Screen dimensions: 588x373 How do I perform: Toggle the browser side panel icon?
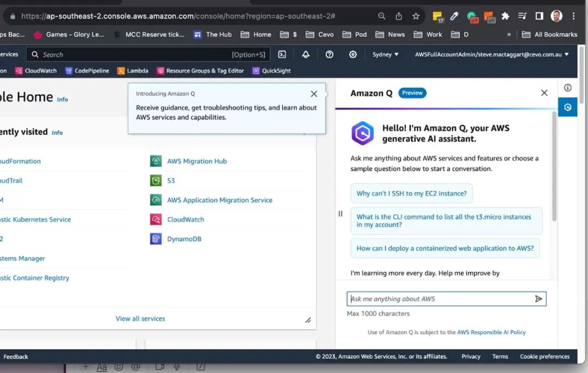point(539,16)
